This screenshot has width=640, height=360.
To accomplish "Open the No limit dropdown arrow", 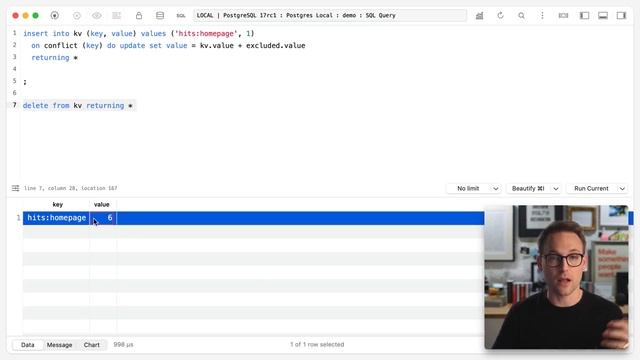I will pyautogui.click(x=496, y=189).
